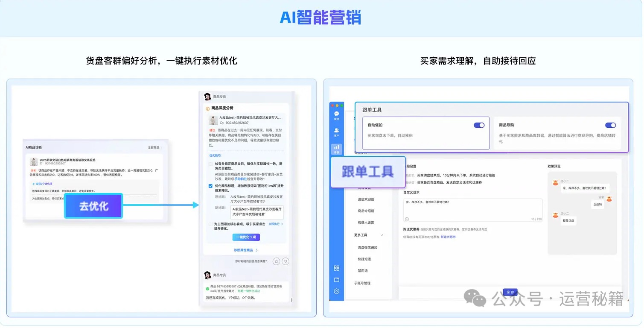Open the hexagon settings icon in sidebar
This screenshot has height=328, width=644.
(x=336, y=291)
